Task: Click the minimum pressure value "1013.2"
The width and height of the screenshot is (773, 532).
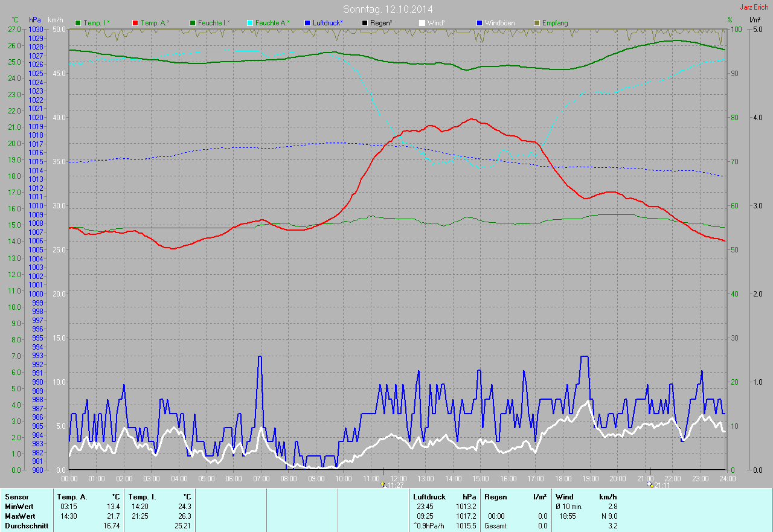Action: point(466,507)
